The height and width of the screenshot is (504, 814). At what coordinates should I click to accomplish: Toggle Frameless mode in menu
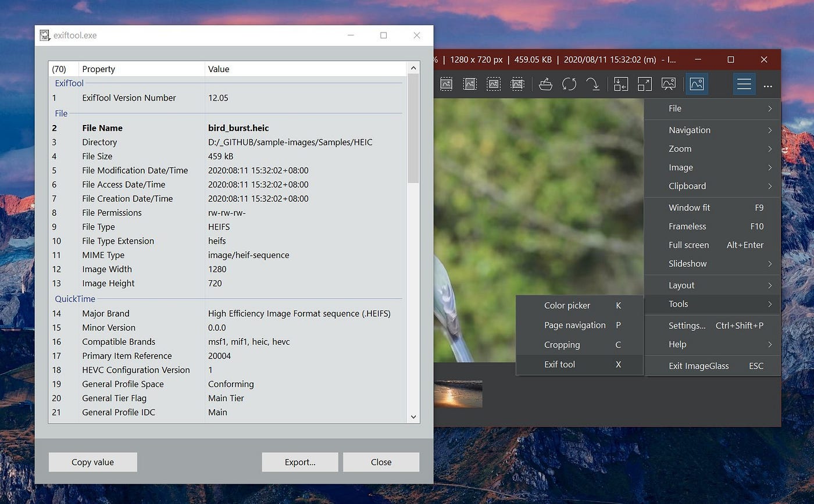click(712, 226)
